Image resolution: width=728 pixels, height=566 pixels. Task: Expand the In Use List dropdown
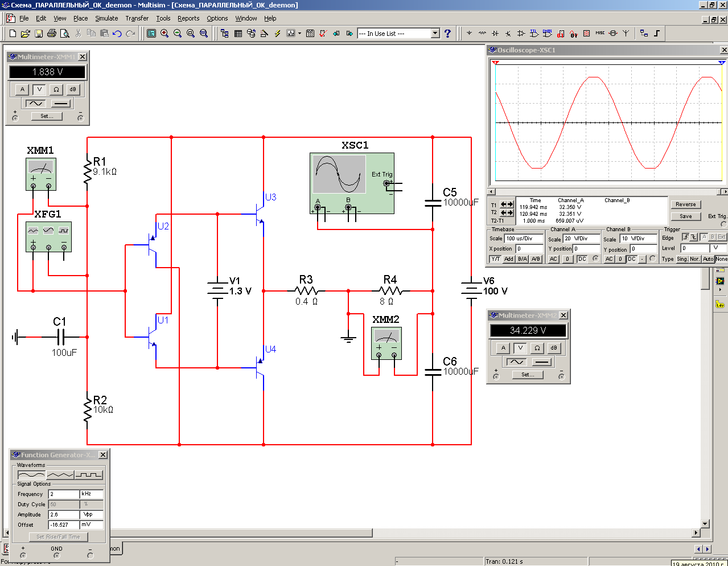[435, 34]
